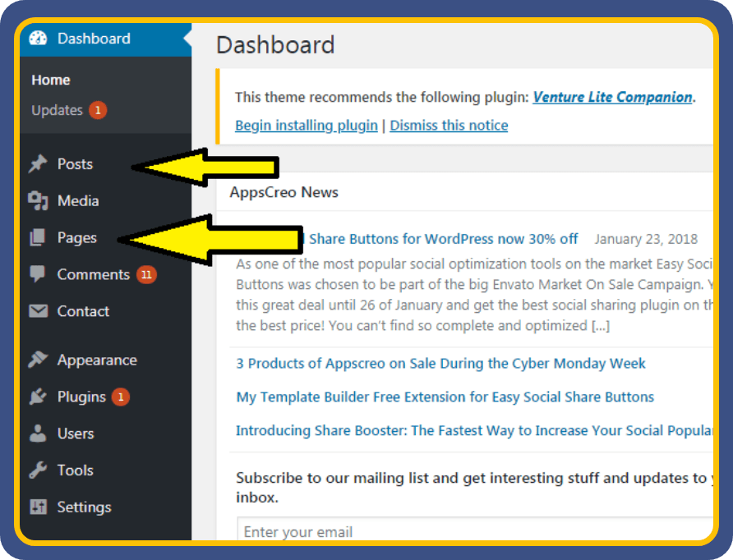Click the Dashboard gauge icon
This screenshot has height=560, width=733.
[38, 39]
